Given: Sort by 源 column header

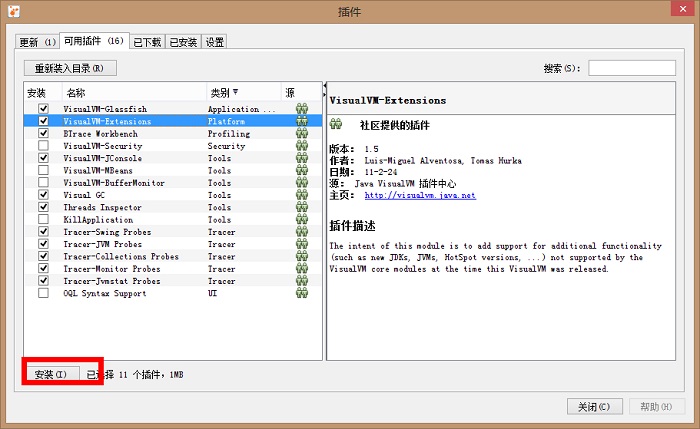Looking at the screenshot, I should tap(301, 92).
